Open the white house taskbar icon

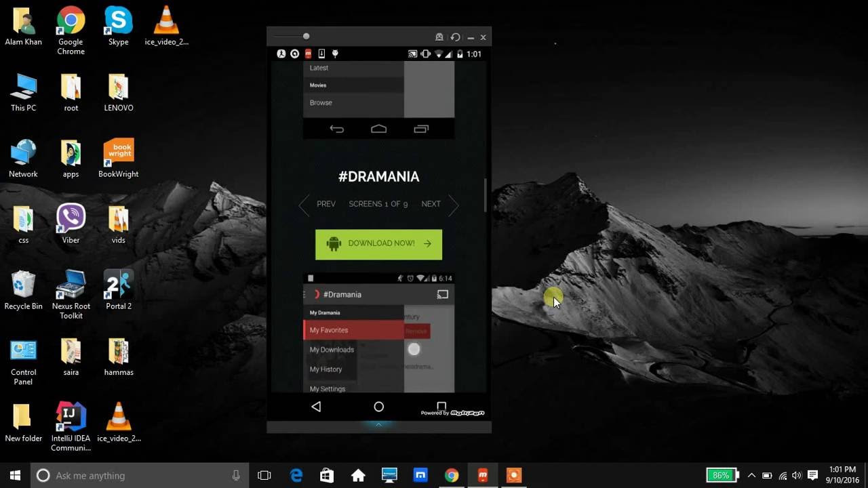[x=358, y=475]
